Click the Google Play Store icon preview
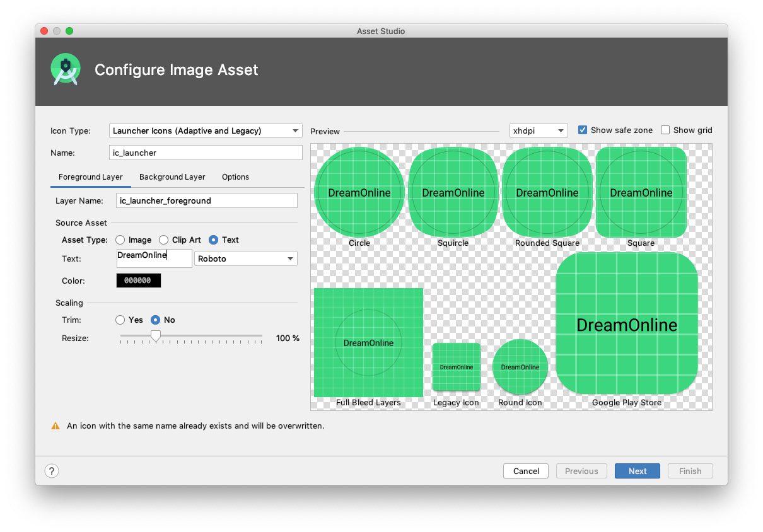The height and width of the screenshot is (532, 763). pos(626,325)
